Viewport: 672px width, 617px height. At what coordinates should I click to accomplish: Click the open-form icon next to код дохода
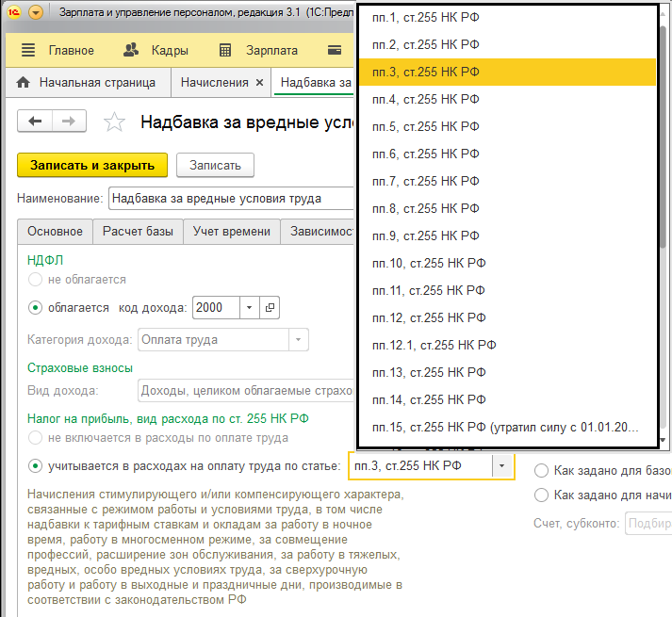tap(270, 308)
